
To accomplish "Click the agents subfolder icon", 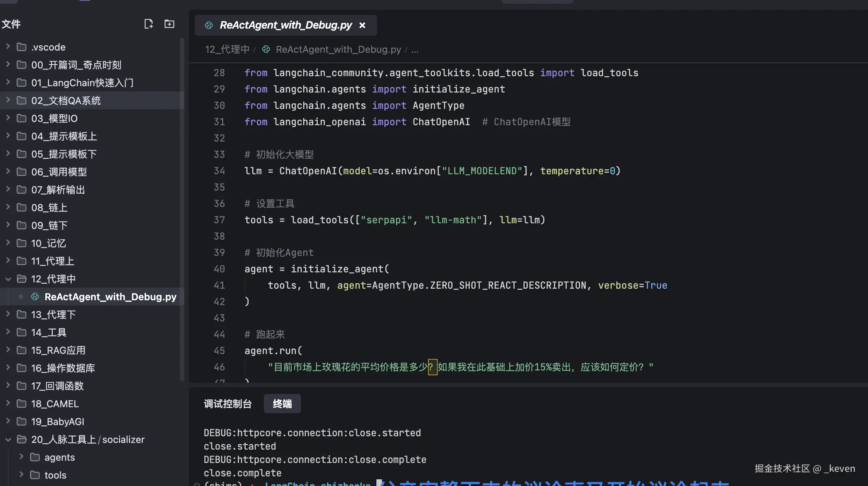I will (35, 457).
